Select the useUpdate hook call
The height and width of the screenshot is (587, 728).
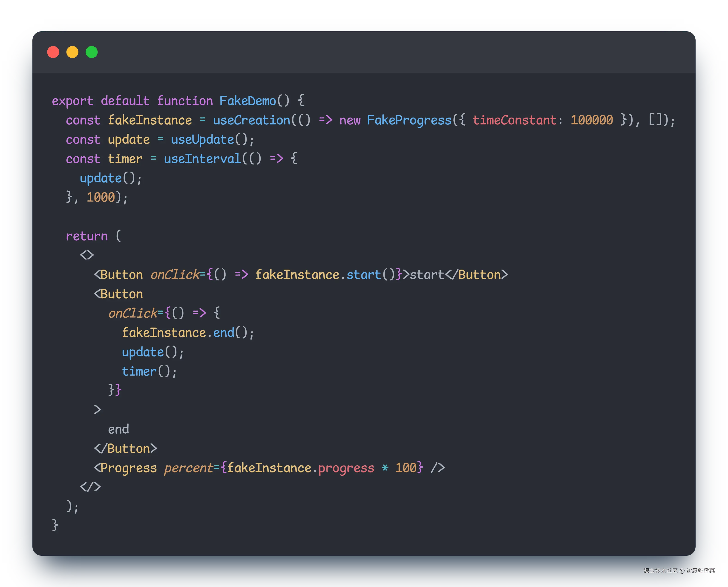pyautogui.click(x=202, y=139)
